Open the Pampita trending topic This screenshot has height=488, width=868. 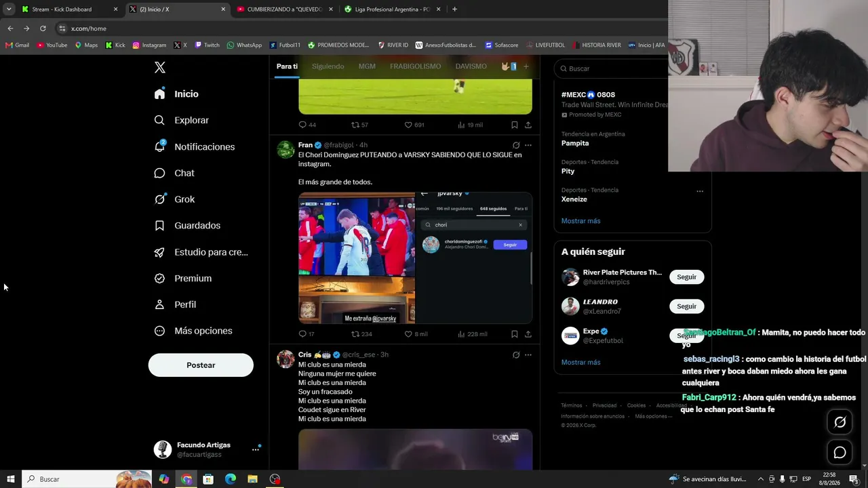tap(575, 143)
